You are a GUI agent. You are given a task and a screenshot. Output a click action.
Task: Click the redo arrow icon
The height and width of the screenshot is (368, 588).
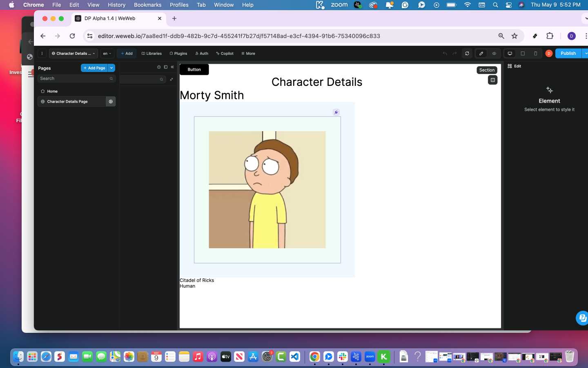click(454, 54)
